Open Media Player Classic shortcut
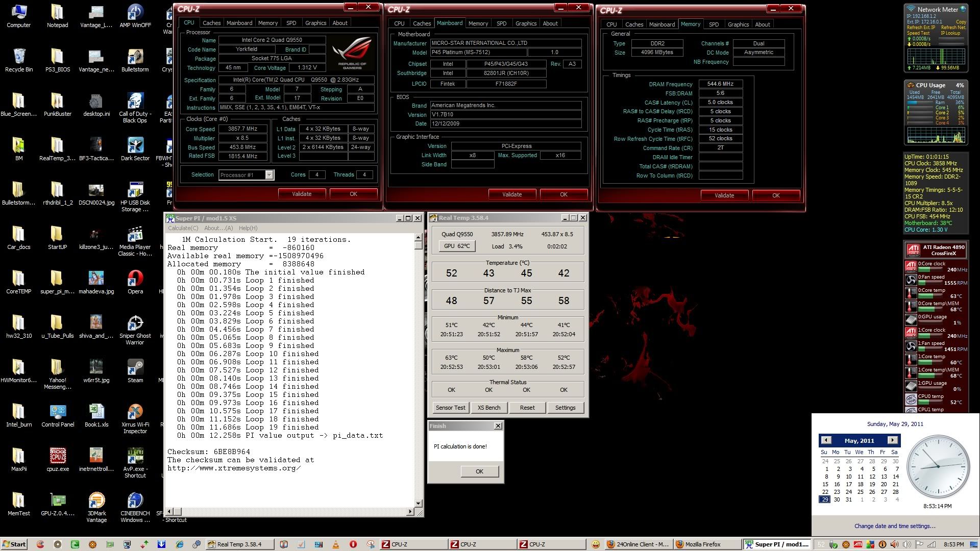980x551 pixels. [x=135, y=241]
